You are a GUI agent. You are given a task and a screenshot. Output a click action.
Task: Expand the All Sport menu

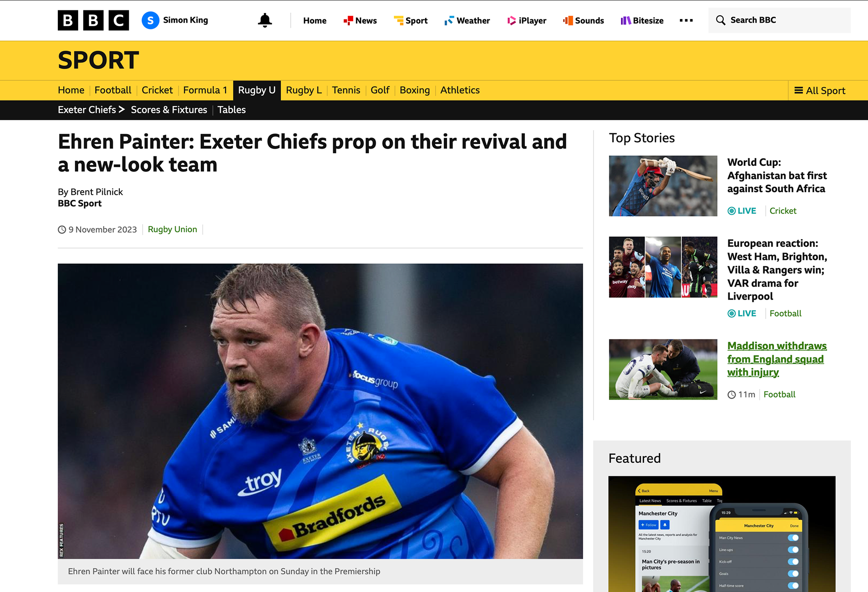(820, 90)
